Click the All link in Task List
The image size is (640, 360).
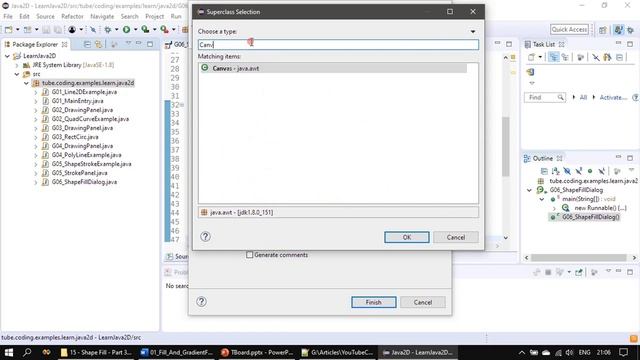click(583, 97)
